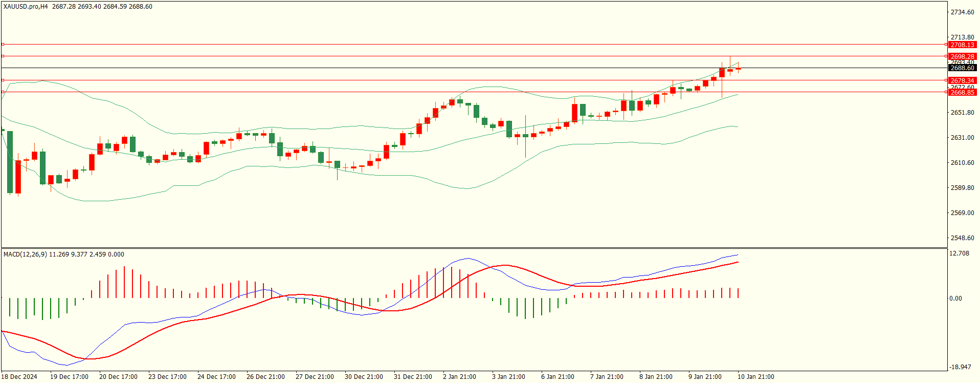Click the MACD(12,26,9) indicator label

click(25, 254)
